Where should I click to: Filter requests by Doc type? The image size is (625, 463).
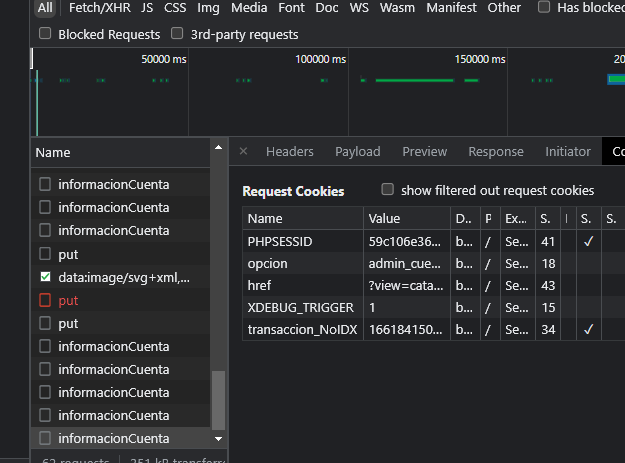point(327,8)
